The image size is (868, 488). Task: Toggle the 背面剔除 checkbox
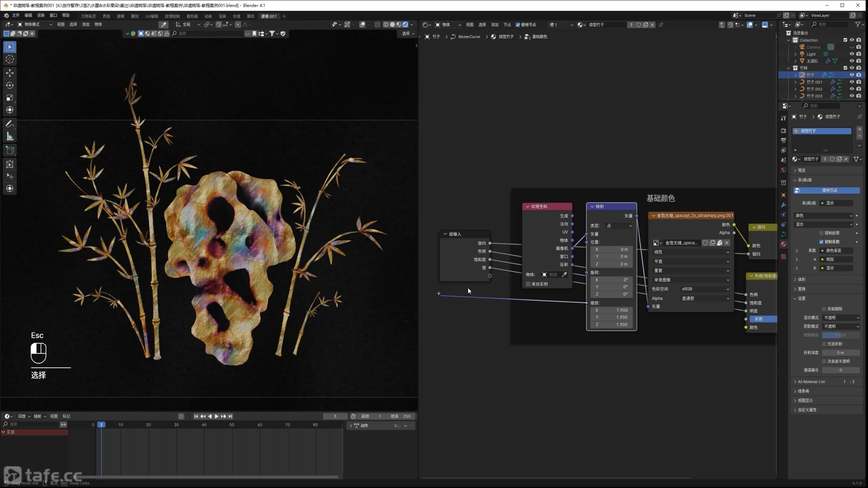[x=824, y=309]
